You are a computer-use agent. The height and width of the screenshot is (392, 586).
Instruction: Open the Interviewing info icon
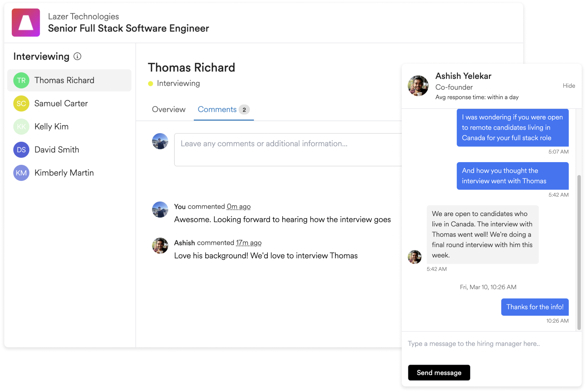77,56
